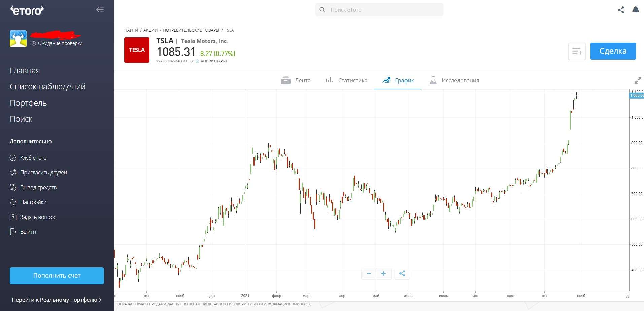This screenshot has height=311, width=644.
Task: Click the 400,00 price axis label
Action: tap(637, 270)
